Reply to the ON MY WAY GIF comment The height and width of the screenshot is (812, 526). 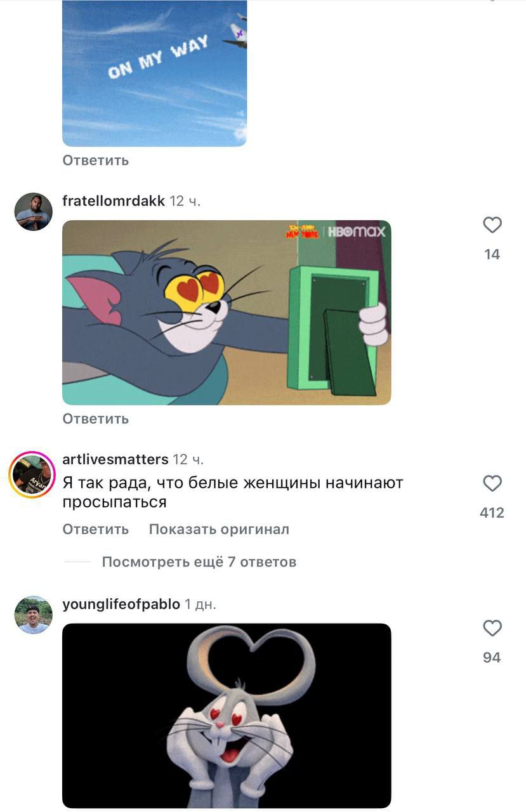click(96, 160)
